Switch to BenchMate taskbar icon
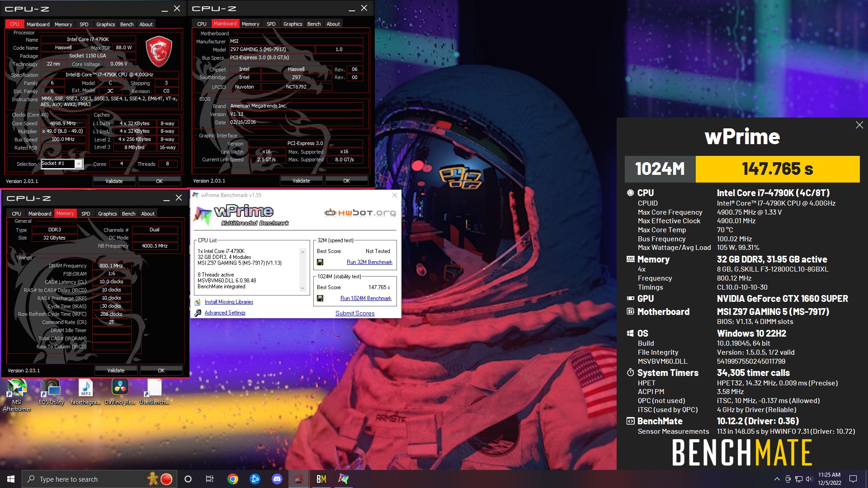The height and width of the screenshot is (488, 868). tap(321, 479)
